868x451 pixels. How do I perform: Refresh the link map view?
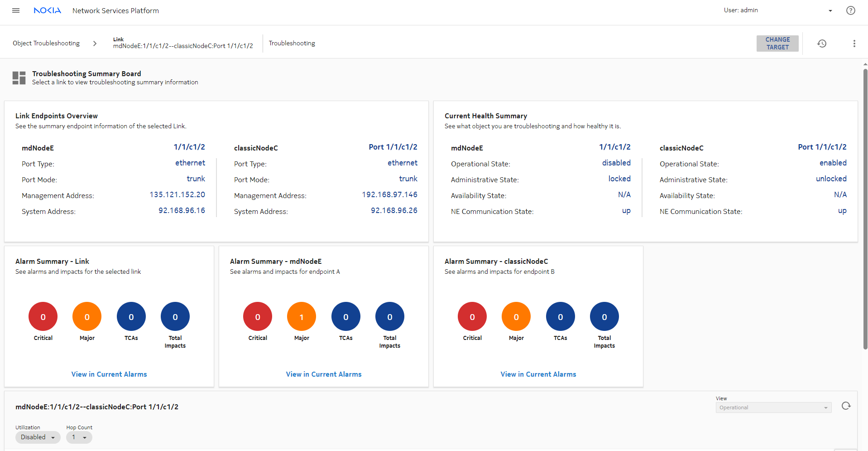[x=846, y=406]
